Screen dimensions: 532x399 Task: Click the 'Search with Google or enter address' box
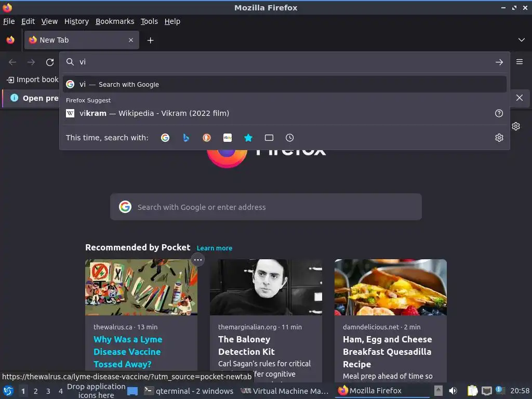[265, 207]
